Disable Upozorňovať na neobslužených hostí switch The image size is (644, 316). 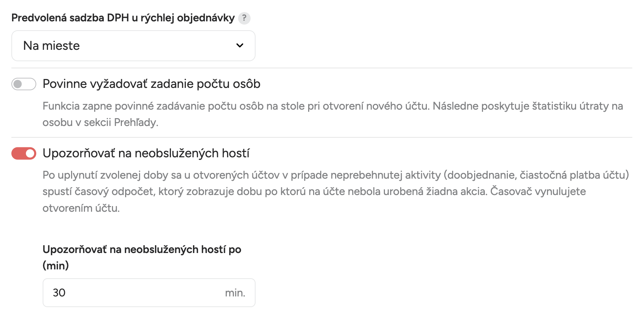[24, 153]
